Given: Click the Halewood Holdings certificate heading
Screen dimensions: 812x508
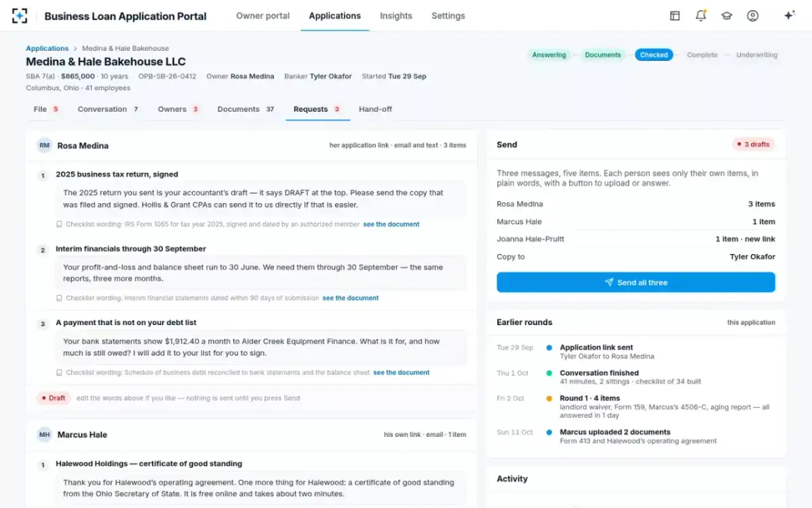Looking at the screenshot, I should [149, 464].
